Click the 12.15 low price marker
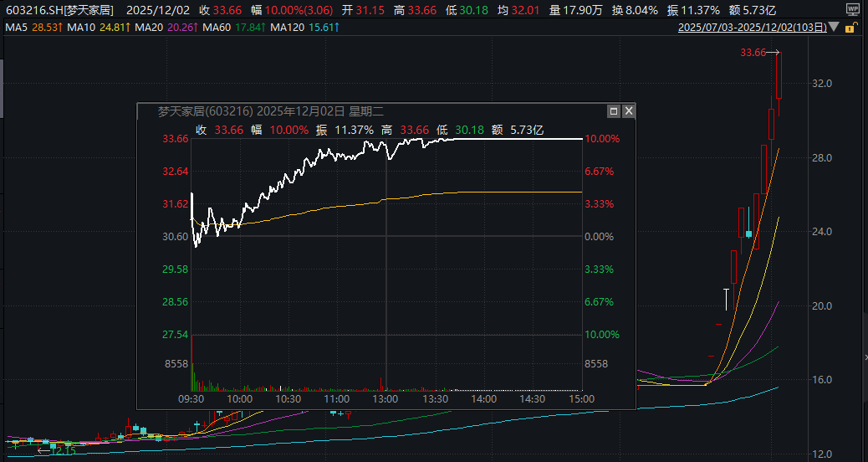 point(63,450)
